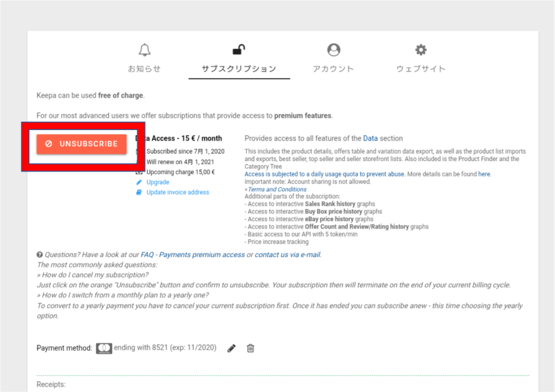
Task: Click the gear website icon
Action: point(421,50)
